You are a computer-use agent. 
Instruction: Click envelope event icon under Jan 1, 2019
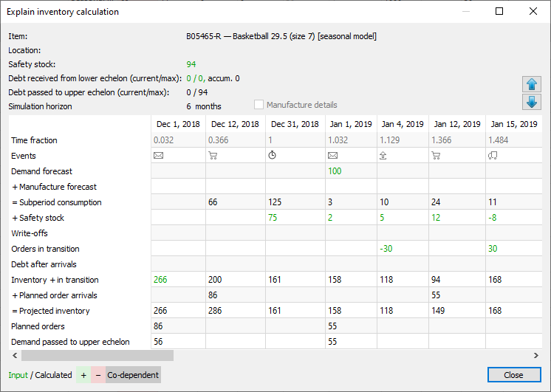(333, 156)
